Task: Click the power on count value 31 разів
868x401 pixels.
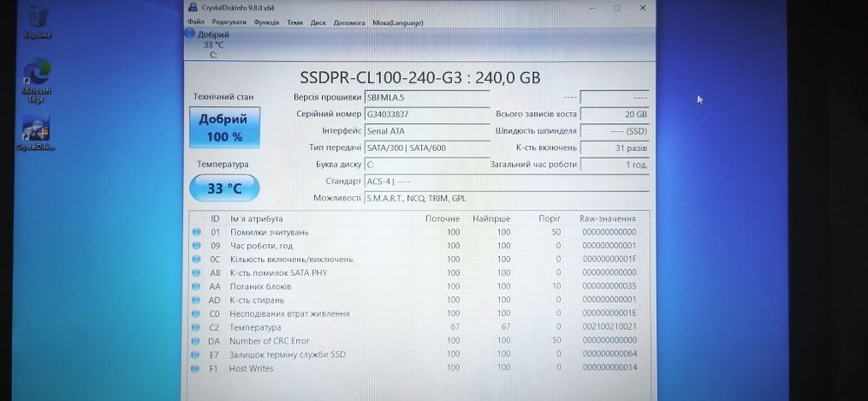Action: (x=615, y=148)
